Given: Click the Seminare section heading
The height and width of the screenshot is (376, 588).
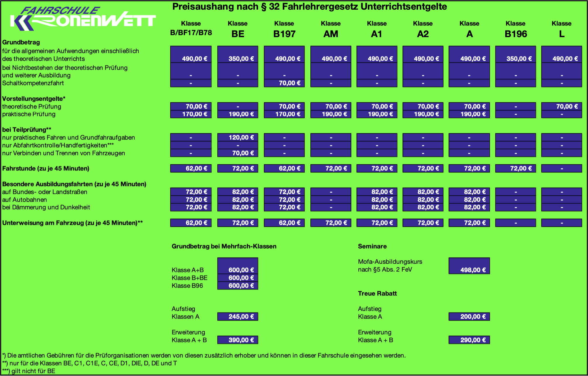Looking at the screenshot, I should [372, 246].
